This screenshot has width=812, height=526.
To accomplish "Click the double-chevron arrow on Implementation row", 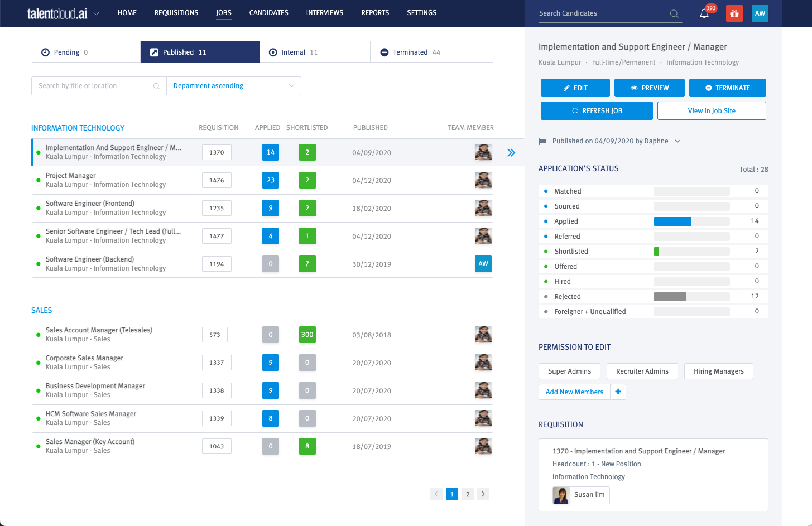I will 511,152.
